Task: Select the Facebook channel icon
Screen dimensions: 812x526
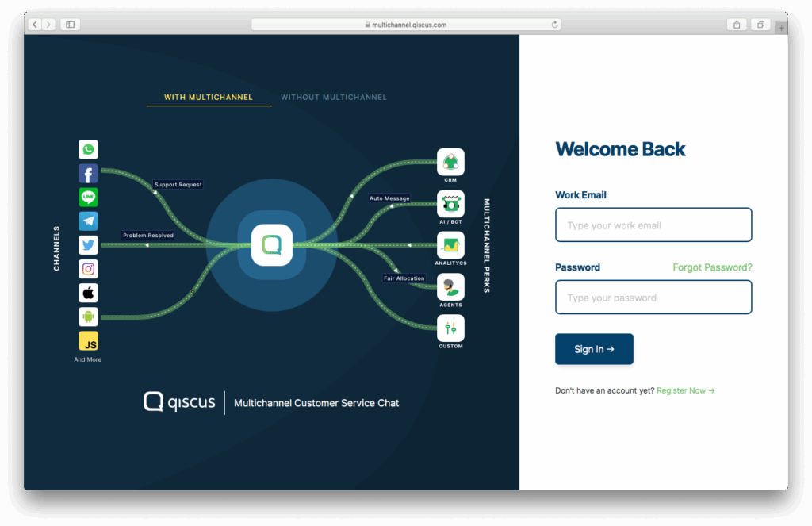Action: click(x=88, y=173)
